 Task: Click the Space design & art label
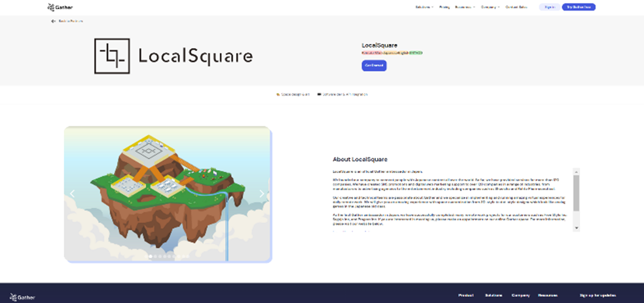(295, 94)
